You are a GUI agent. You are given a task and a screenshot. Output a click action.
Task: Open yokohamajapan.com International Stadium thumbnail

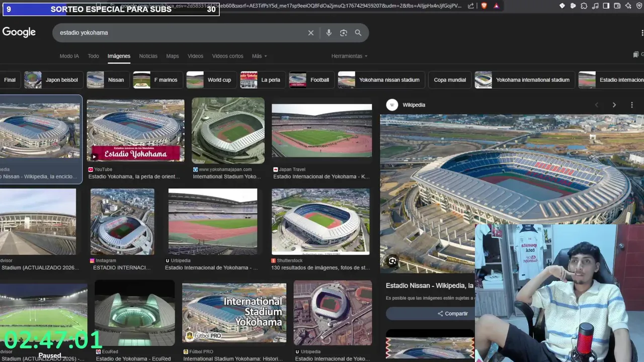228,131
